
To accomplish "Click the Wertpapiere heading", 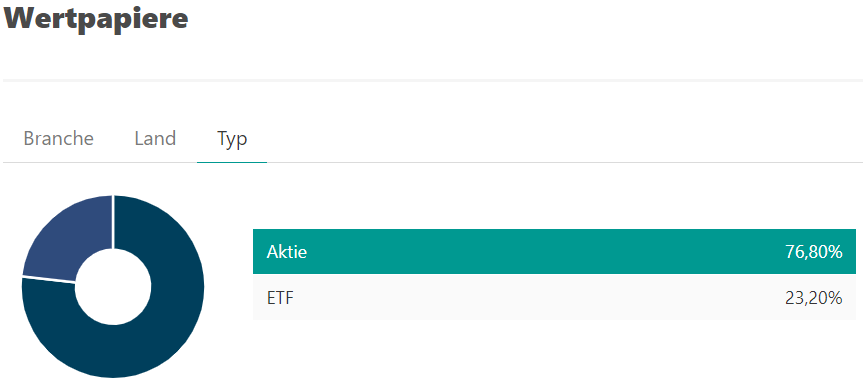I will tap(96, 18).
